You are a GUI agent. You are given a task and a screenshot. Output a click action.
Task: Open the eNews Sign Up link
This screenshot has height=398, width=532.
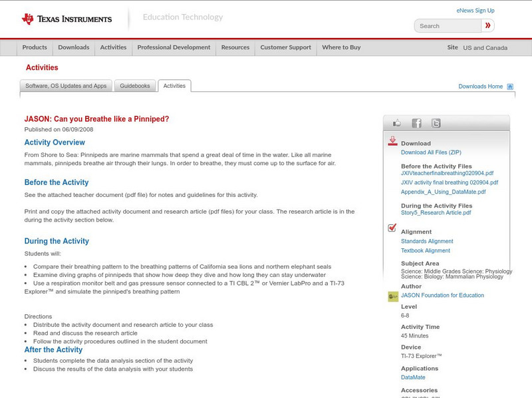[475, 11]
